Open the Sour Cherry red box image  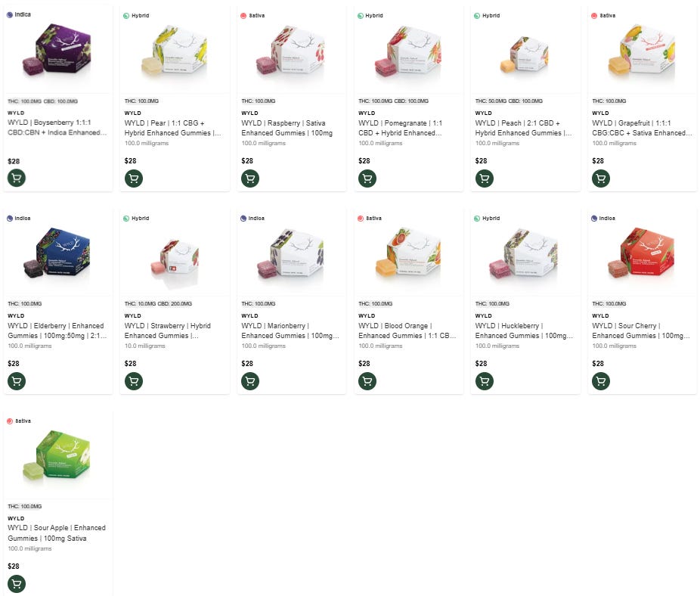point(642,253)
